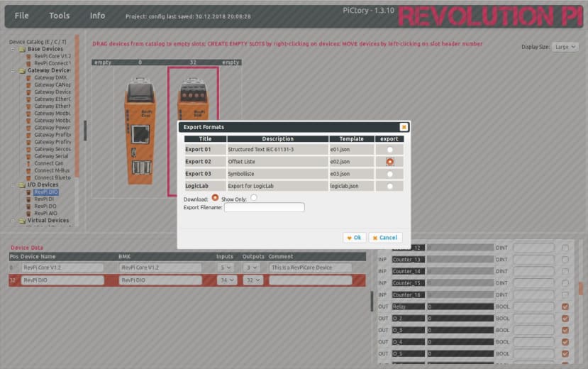This screenshot has height=369, width=588.
Task: Choose LogicLab export radio button
Action: 389,186
